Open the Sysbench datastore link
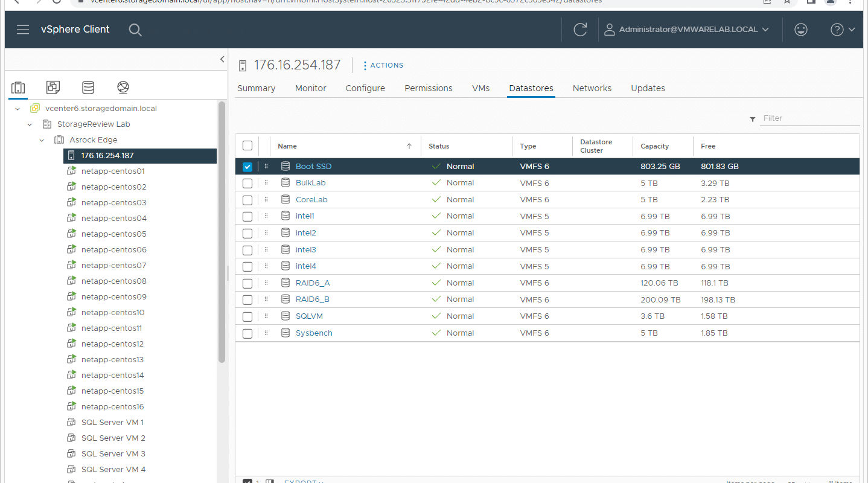The height and width of the screenshot is (483, 868). point(314,333)
